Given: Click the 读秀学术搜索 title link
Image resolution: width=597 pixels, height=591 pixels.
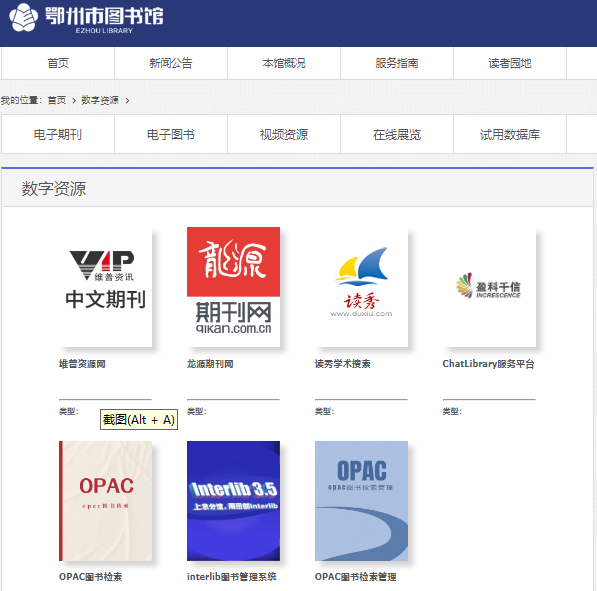Looking at the screenshot, I should click(x=343, y=364).
